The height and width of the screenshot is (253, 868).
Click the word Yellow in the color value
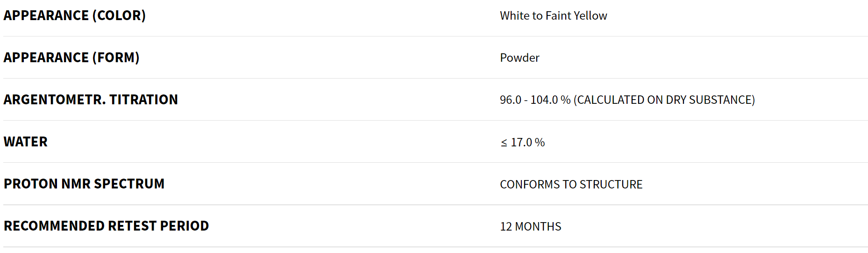591,16
